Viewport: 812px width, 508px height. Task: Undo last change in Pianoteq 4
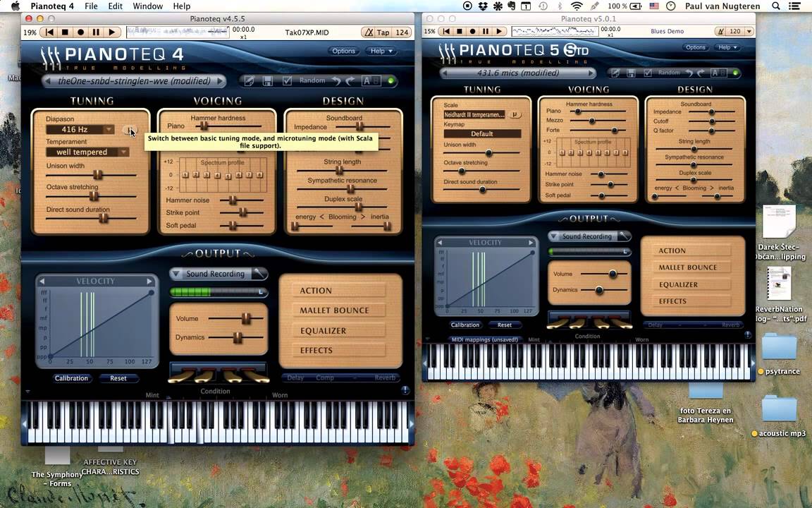point(337,81)
